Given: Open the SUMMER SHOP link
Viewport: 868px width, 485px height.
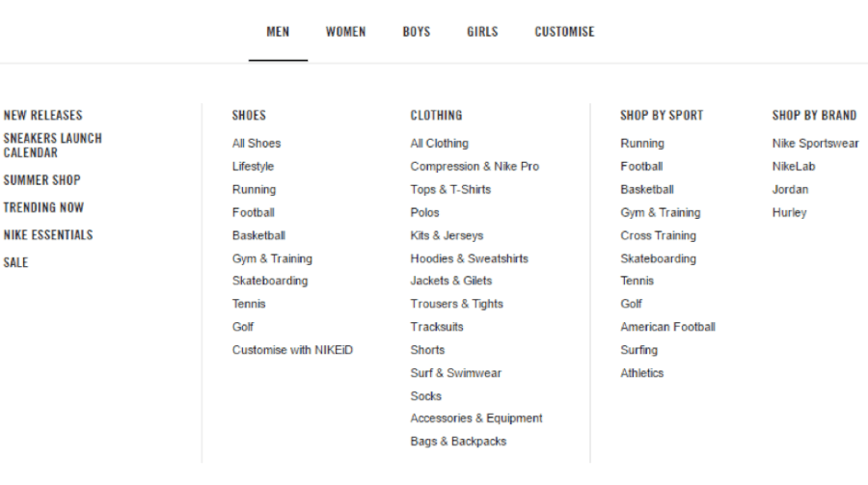Looking at the screenshot, I should pos(41,180).
